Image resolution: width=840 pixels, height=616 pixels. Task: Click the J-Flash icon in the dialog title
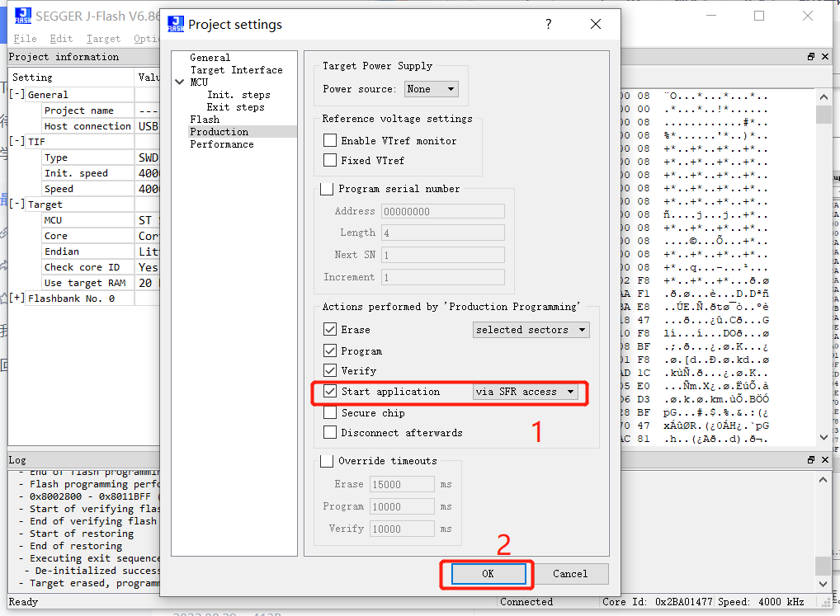pos(175,24)
